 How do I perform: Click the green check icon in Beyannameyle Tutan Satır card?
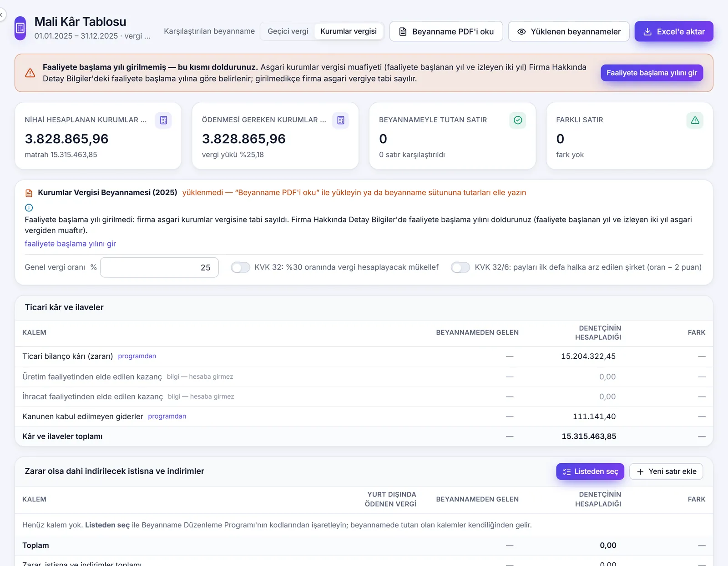pyautogui.click(x=518, y=120)
